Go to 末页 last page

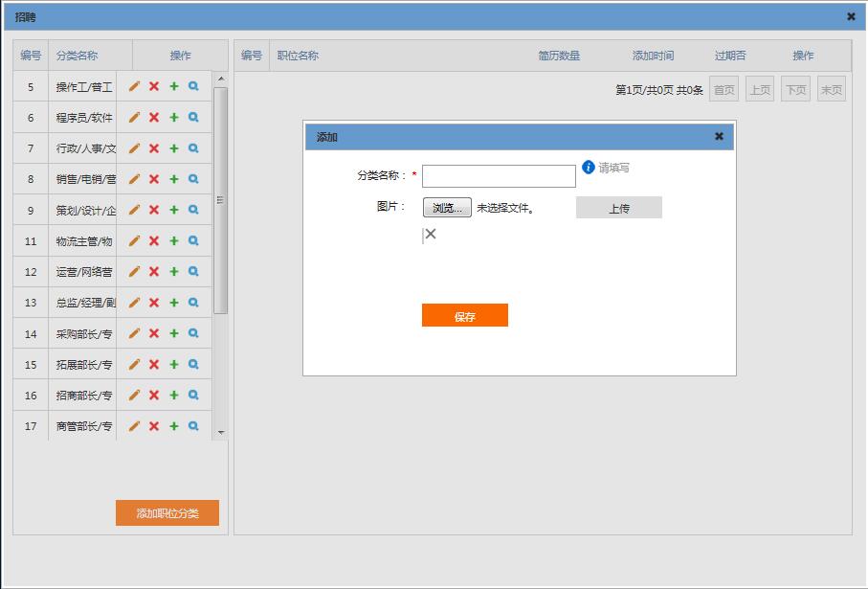click(x=832, y=90)
